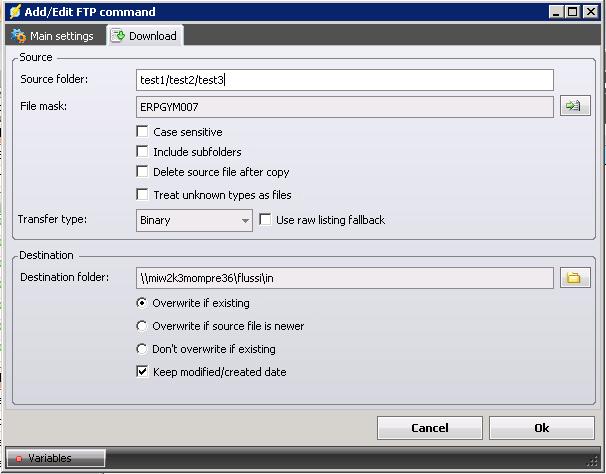Switch to the Main settings tab

[x=52, y=36]
